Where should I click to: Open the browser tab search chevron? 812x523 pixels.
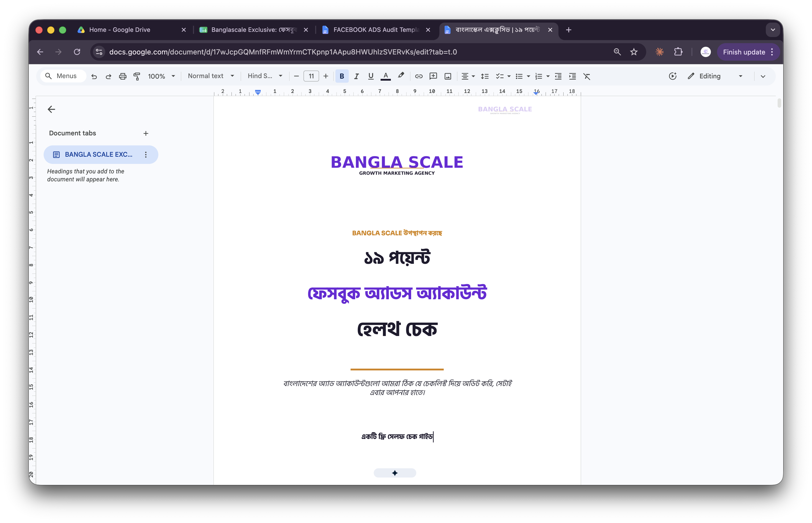(773, 30)
